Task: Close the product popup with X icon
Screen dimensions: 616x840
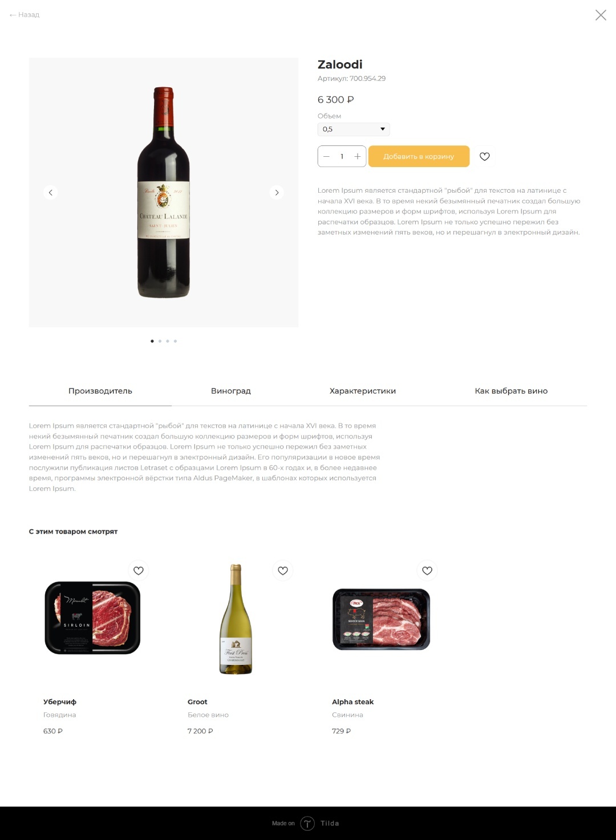Action: tap(601, 15)
